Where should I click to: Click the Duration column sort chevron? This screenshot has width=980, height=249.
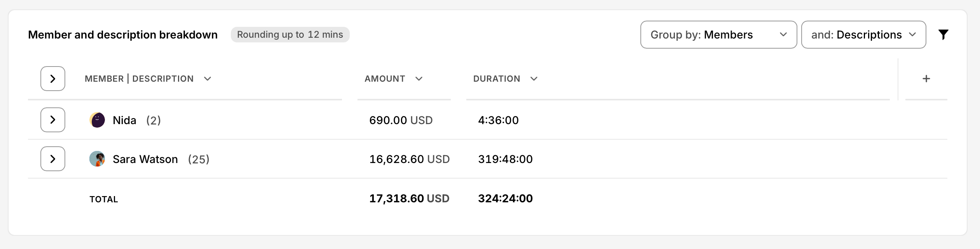point(534,79)
